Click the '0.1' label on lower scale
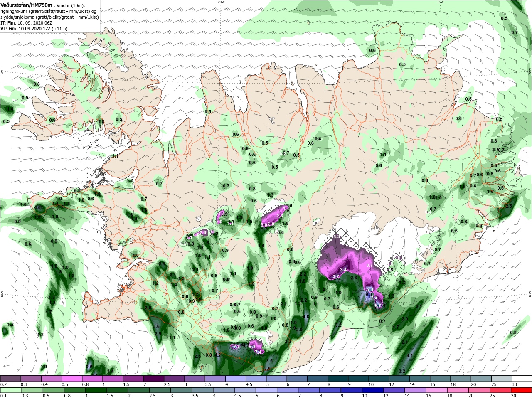Image resolution: width=532 pixels, height=399 pixels. coord(4,396)
